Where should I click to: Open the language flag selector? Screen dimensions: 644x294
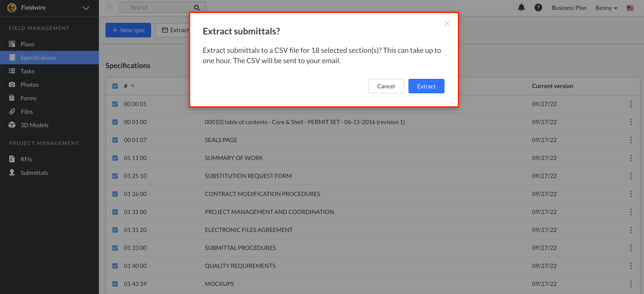[x=630, y=8]
